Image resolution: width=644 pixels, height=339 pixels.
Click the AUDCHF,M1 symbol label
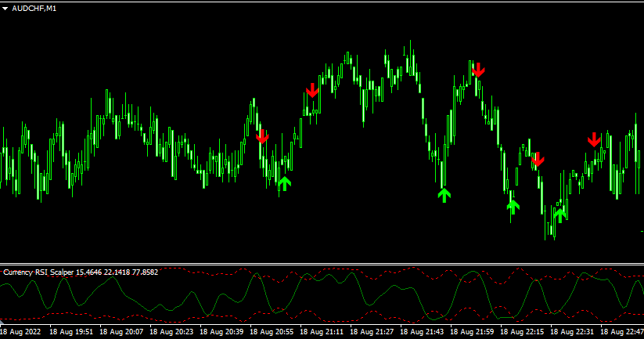(34, 8)
